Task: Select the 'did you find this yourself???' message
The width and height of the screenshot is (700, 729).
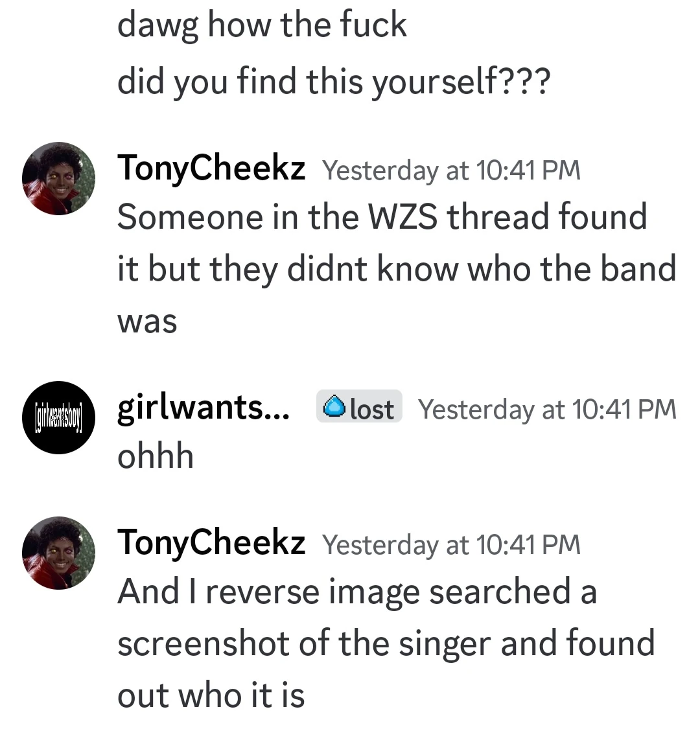Action: pyautogui.click(x=333, y=82)
